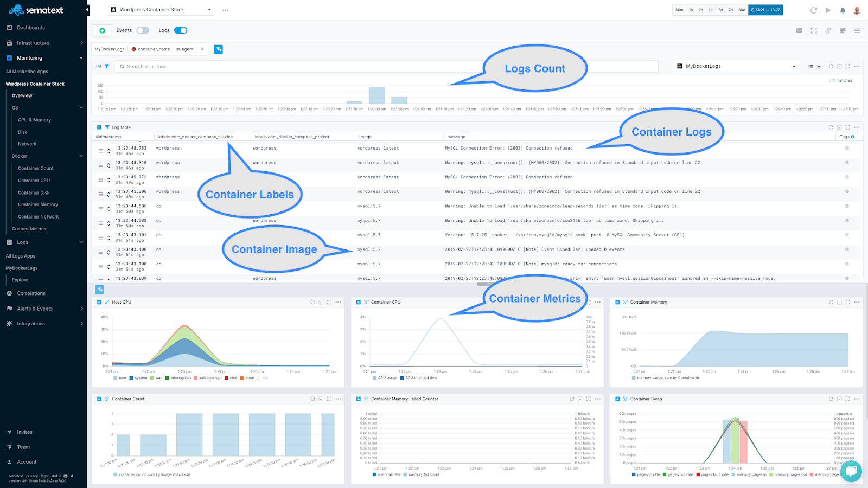Viewport: 868px width, 488px height.
Task: Toggle 'pages in rate' legend in Container Swap
Action: [x=646, y=474]
